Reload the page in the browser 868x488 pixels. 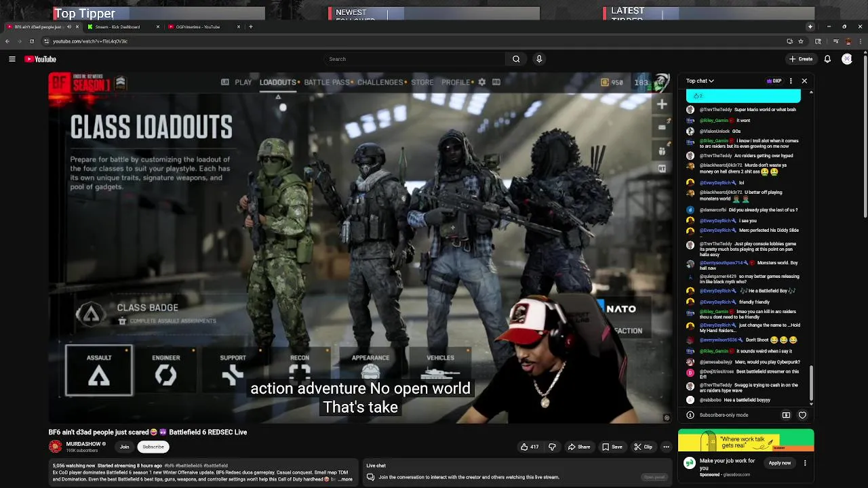tap(31, 41)
